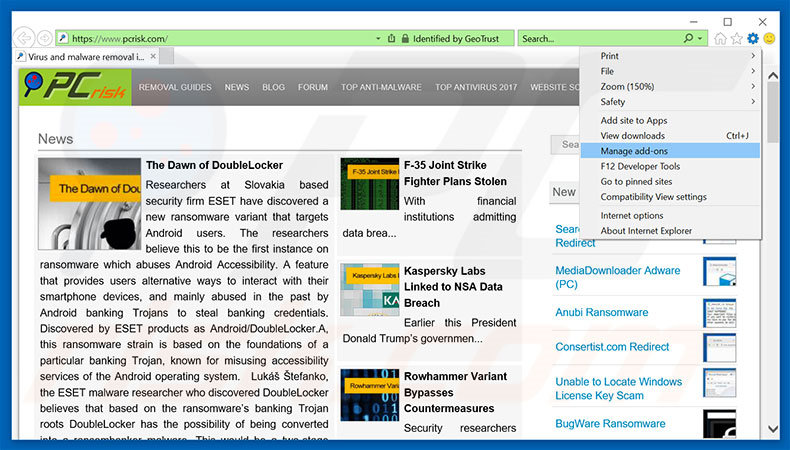The image size is (790, 450).
Task: View the 'Identified by GeoTrust' certificate label
Action: [x=455, y=38]
